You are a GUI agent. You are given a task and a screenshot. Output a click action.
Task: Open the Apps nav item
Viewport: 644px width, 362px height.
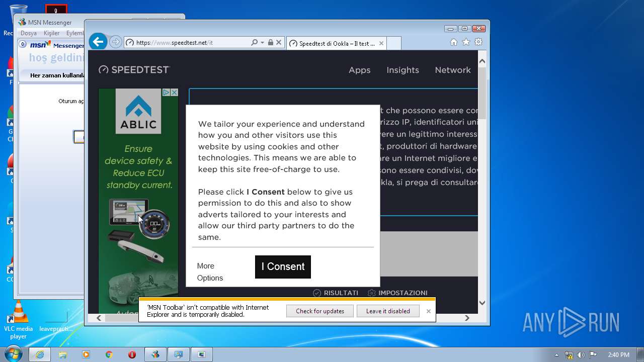point(359,70)
